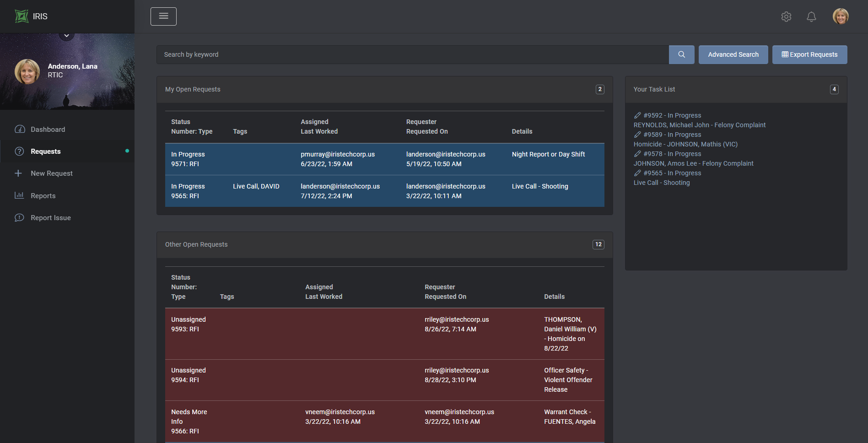Click the IRIS logo in the corner
Viewport: 868px width, 443px height.
coord(22,16)
